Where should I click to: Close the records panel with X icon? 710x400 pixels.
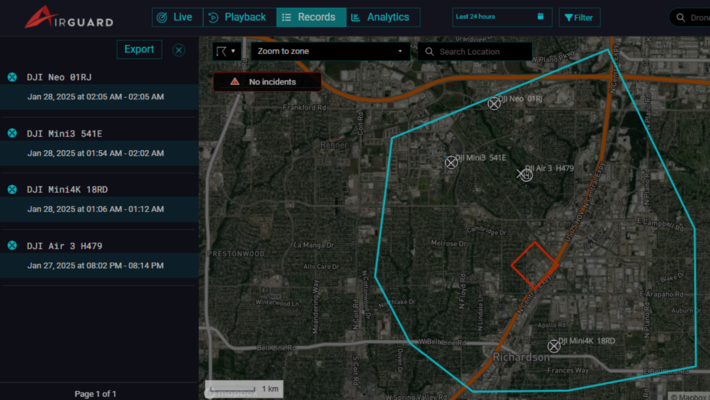[x=179, y=50]
